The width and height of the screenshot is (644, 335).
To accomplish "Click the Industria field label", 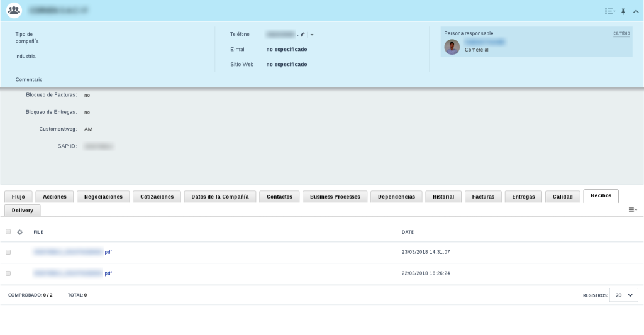I will coord(25,56).
